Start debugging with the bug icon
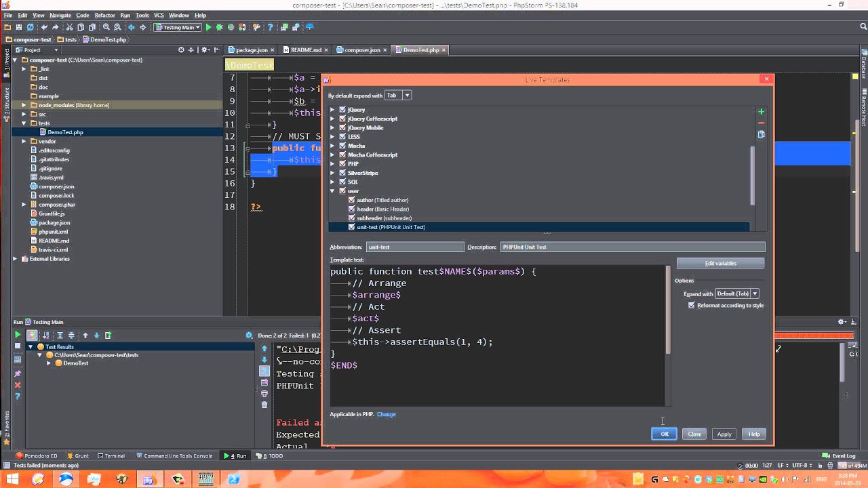Screen dimensions: 868x488 tap(220, 27)
